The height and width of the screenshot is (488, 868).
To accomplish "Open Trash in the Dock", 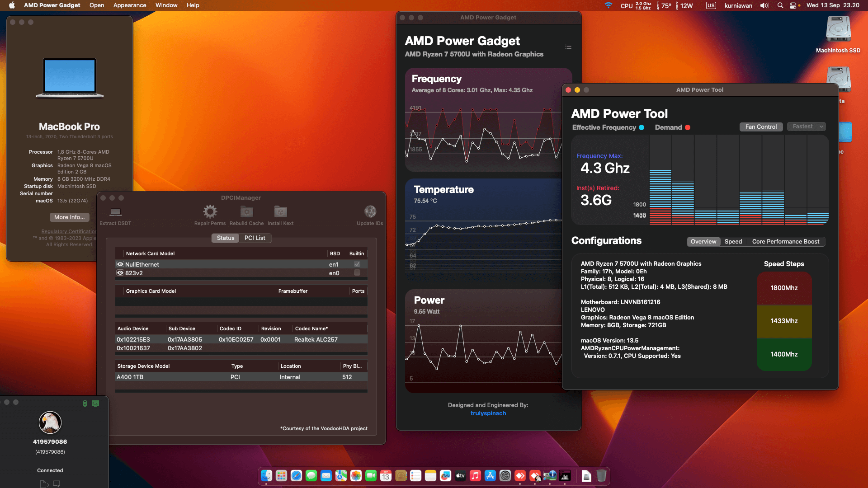I will tap(601, 476).
